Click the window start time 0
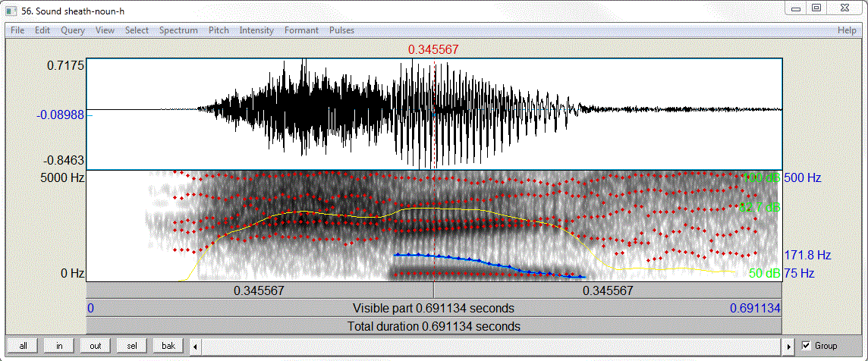 (x=90, y=309)
